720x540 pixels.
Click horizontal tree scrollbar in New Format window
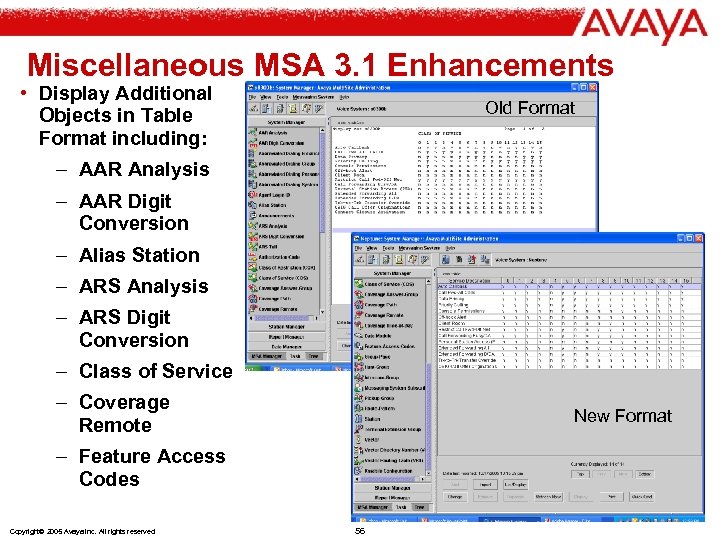[x=390, y=479]
